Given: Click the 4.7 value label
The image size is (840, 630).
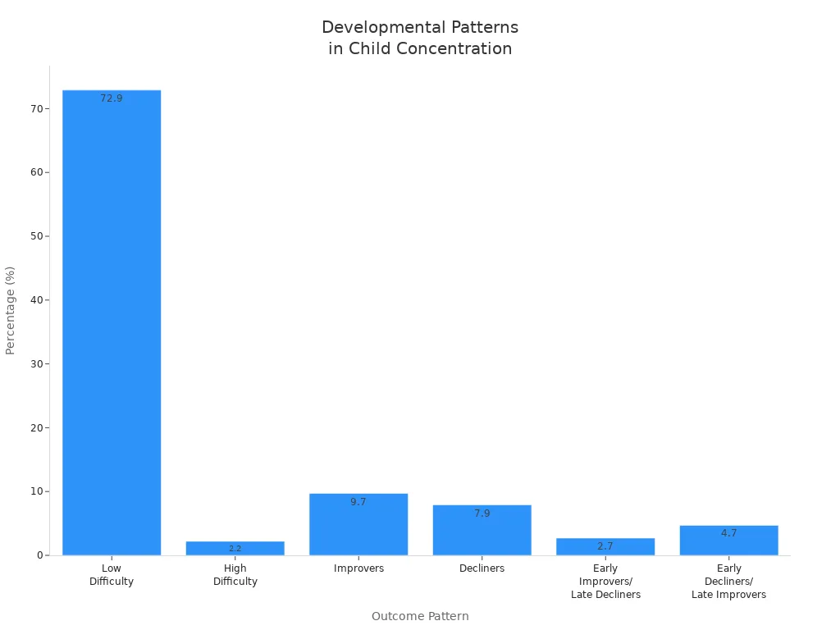Looking at the screenshot, I should (729, 532).
